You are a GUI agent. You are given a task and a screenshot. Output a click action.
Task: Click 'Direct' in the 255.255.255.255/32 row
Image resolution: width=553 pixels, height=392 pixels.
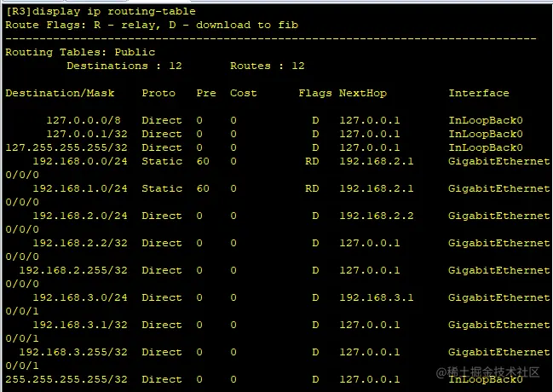162,379
